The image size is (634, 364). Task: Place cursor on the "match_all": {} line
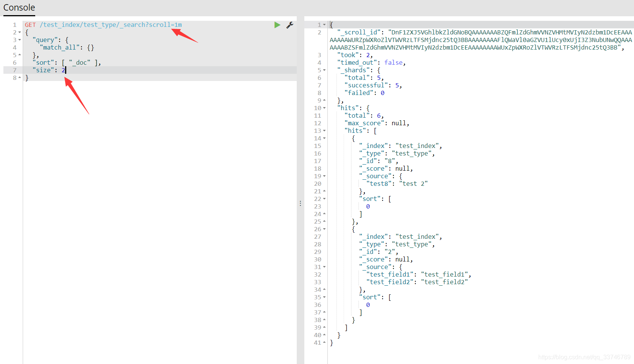(67, 48)
